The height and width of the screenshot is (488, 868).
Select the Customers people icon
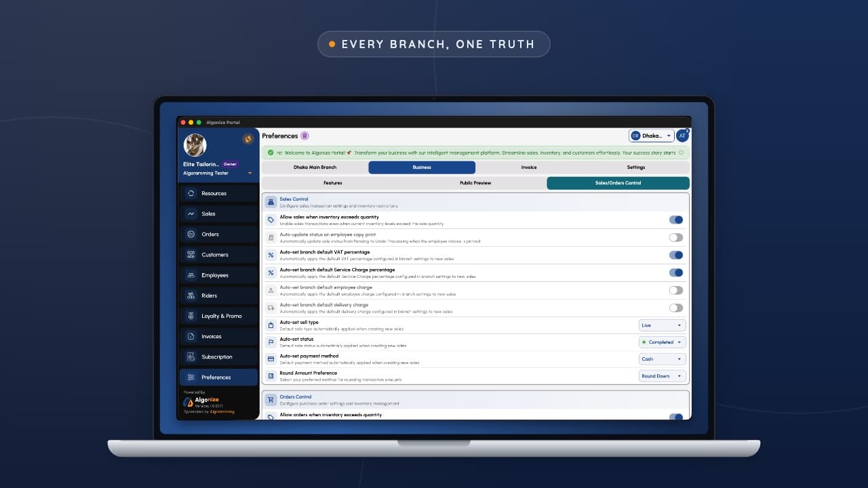191,255
